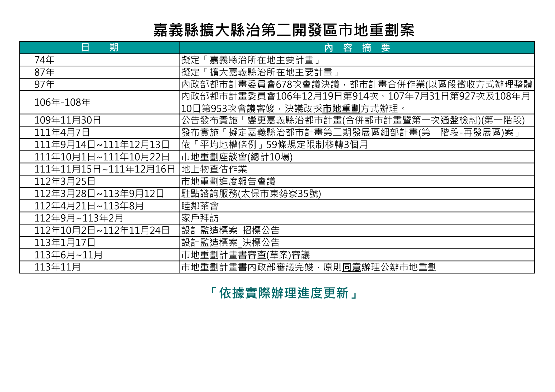This screenshot has width=555, height=392.
Task: Click the underlined 同意 text
Action: [x=352, y=267]
